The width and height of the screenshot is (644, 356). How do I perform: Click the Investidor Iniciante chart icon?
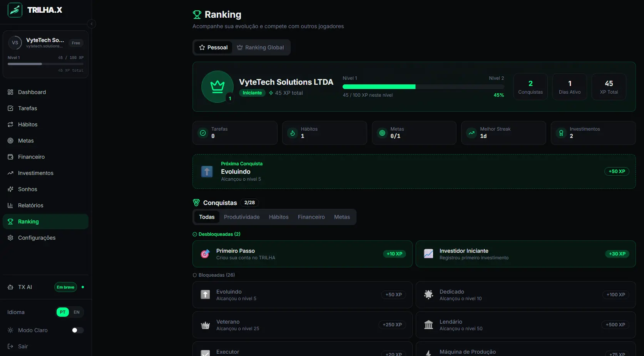pyautogui.click(x=428, y=254)
